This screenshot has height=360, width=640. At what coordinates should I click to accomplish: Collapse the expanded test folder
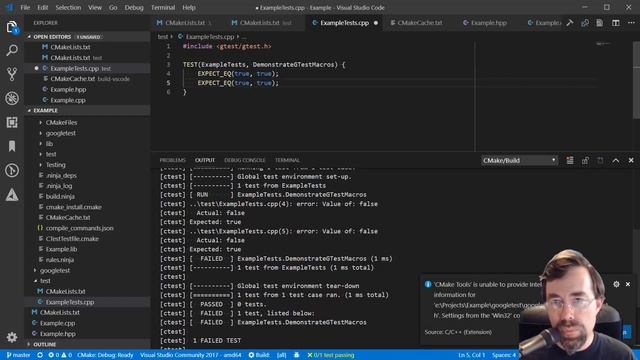(x=45, y=281)
